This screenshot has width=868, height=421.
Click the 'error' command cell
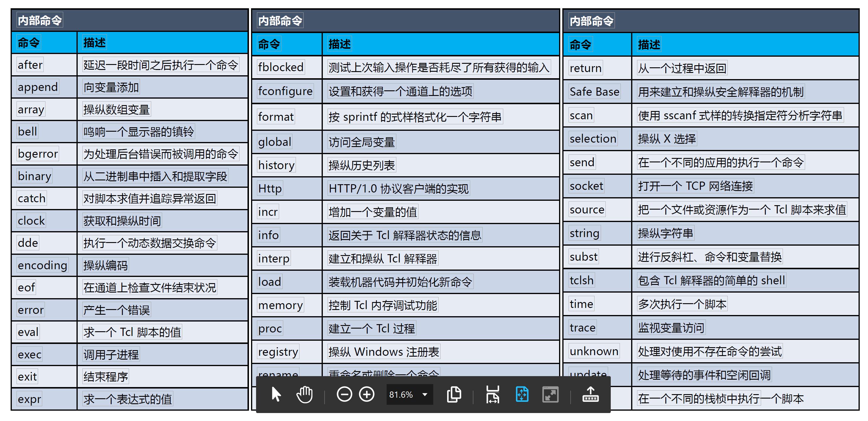tap(44, 310)
